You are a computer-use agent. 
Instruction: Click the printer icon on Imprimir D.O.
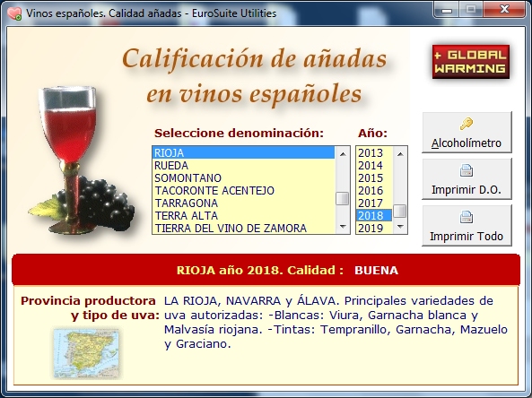tap(467, 170)
